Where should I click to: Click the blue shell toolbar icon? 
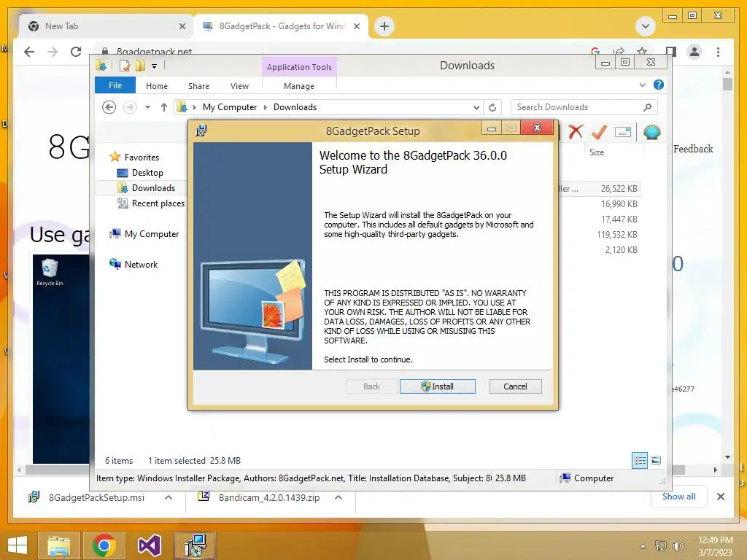pos(651,132)
